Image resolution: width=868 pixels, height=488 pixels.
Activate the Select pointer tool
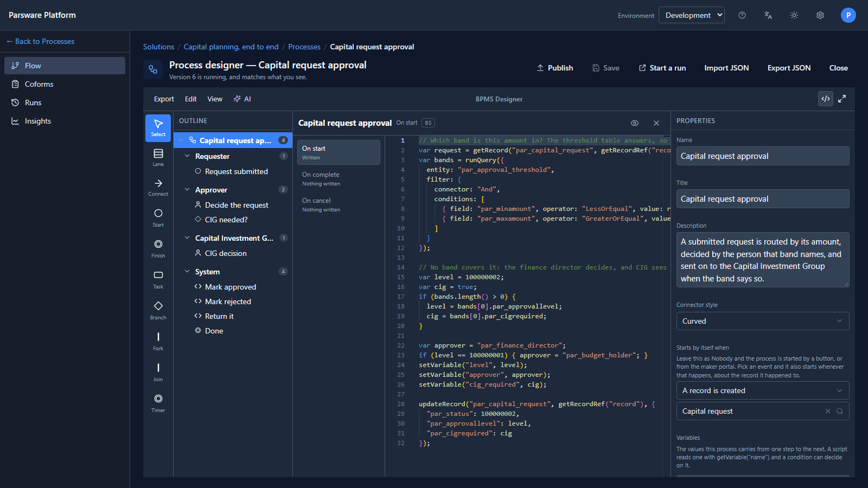pyautogui.click(x=158, y=128)
